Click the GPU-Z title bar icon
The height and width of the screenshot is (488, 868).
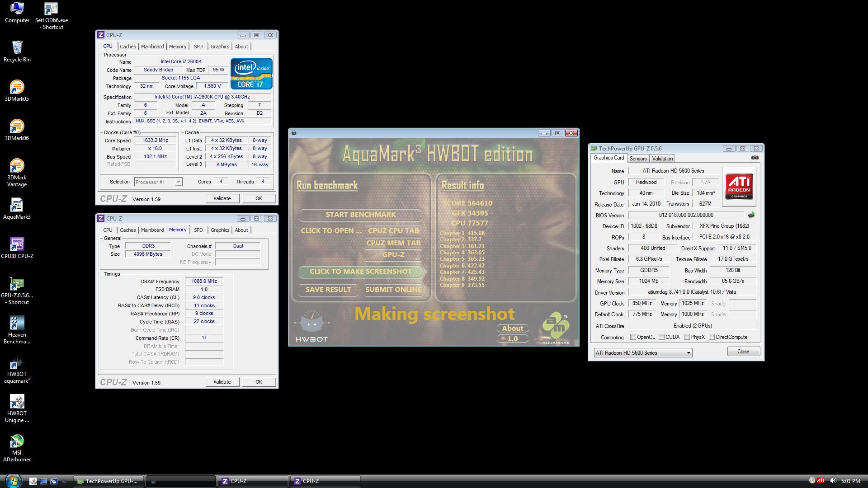[x=594, y=148]
